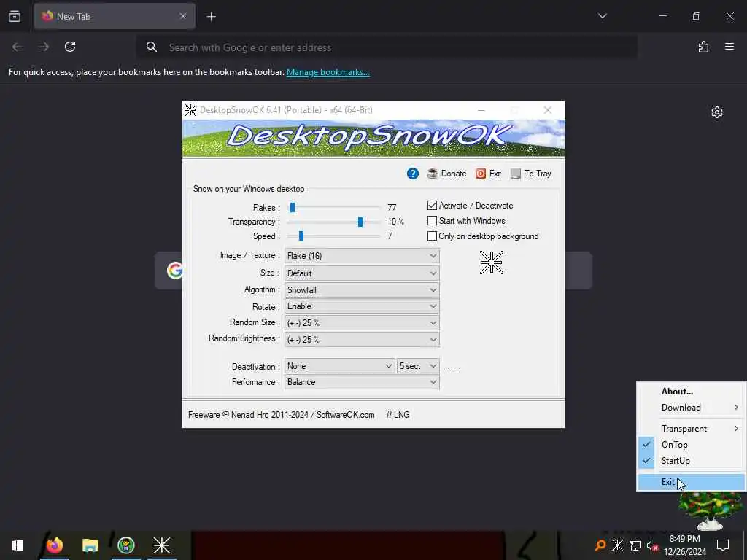Open the notification center icon

723,545
